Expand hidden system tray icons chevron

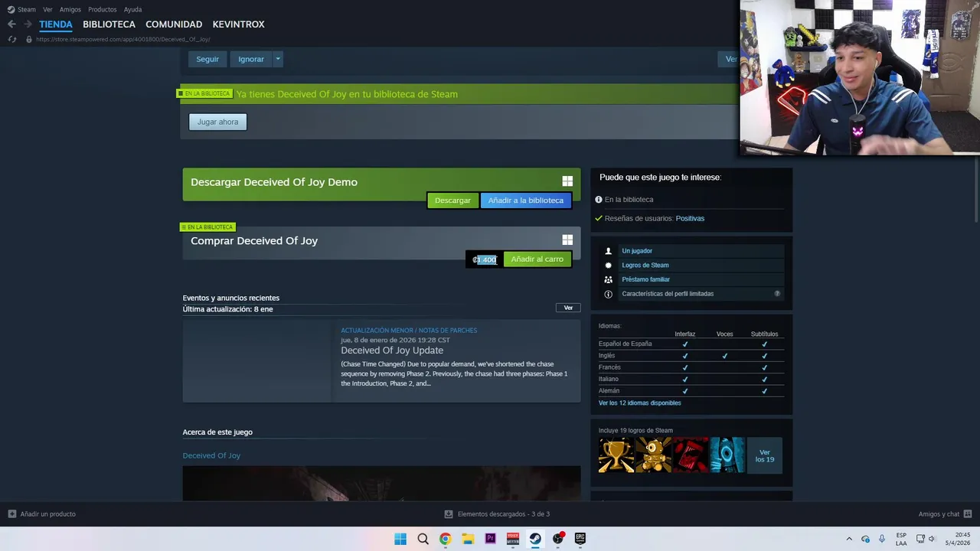pos(848,539)
